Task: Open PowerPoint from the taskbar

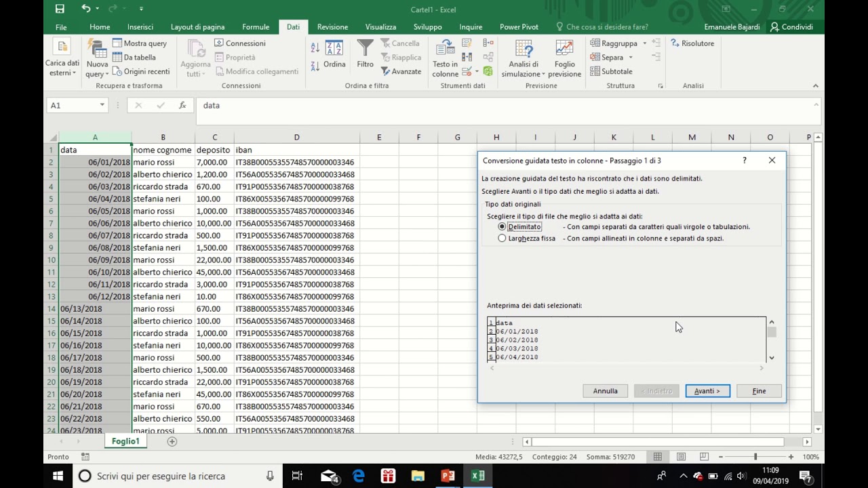Action: tap(448, 476)
